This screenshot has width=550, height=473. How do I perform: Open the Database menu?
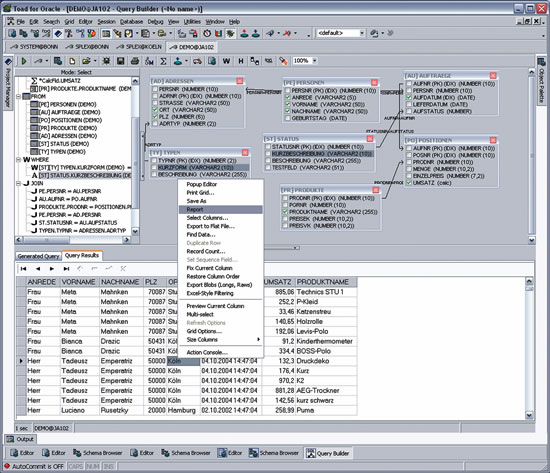(x=131, y=22)
